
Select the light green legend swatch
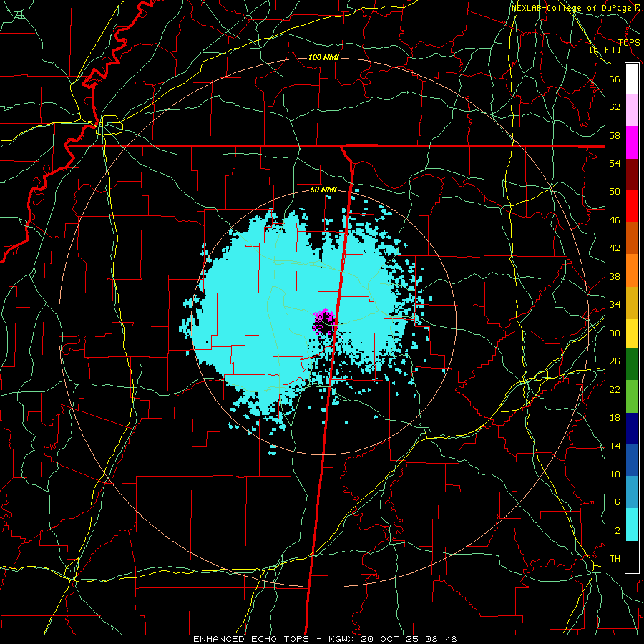[632, 396]
